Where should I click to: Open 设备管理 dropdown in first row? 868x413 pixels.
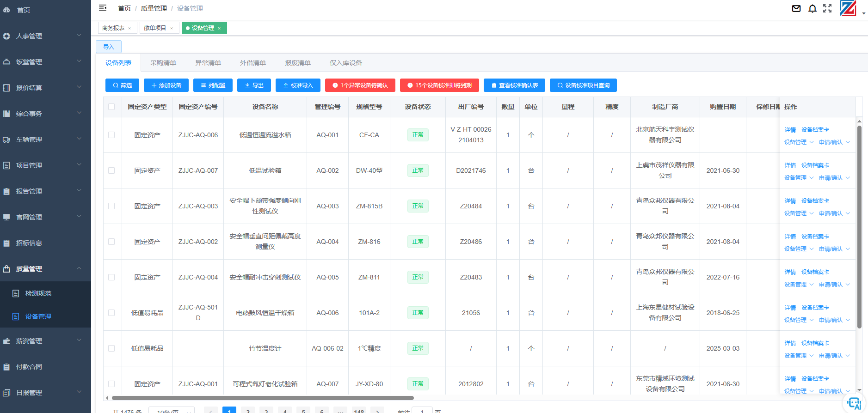tap(798, 142)
